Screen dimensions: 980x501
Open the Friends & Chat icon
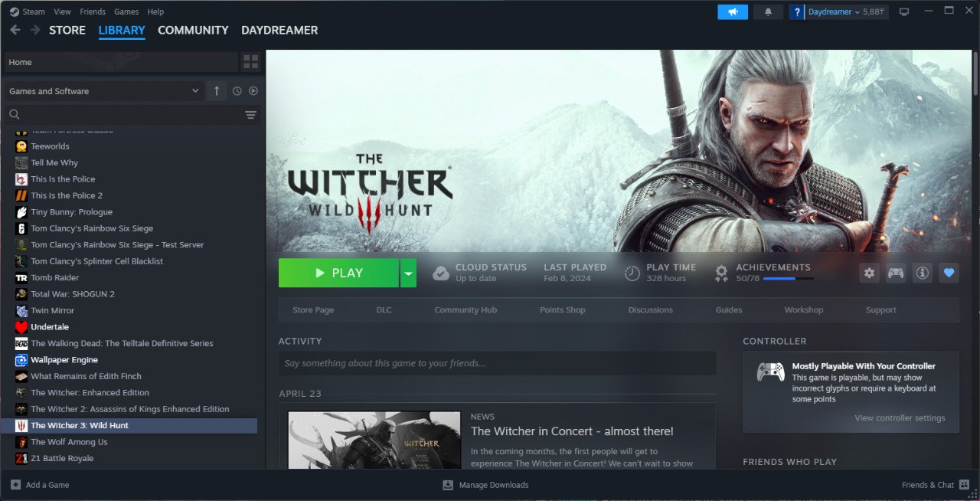[x=965, y=485]
